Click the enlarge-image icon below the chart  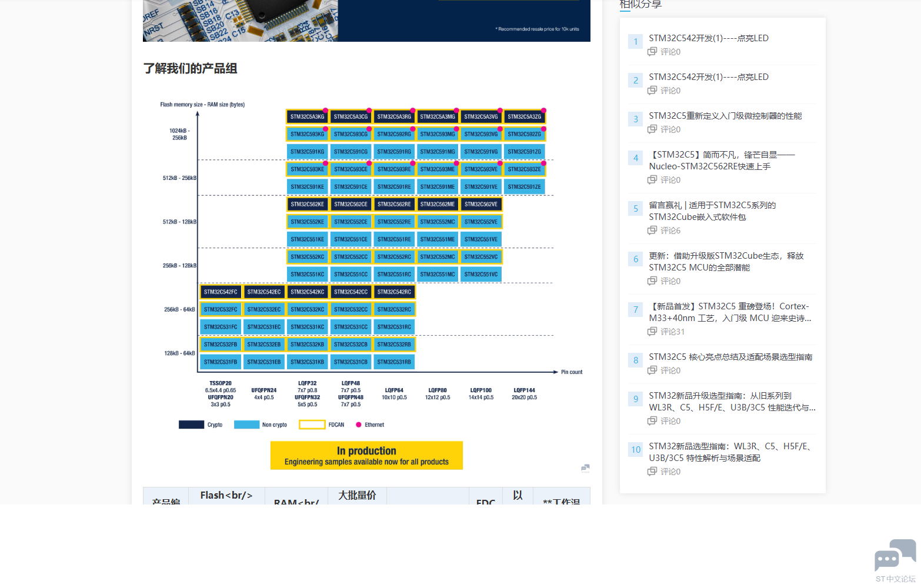pyautogui.click(x=585, y=468)
